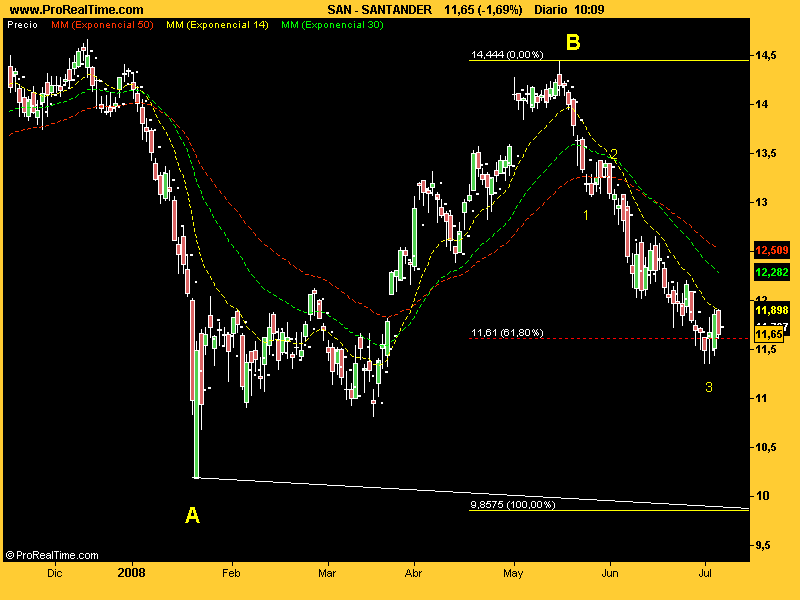Screen dimensions: 800x600
Task: Click the 11,61 (61,80%) retracement label
Action: click(x=507, y=333)
